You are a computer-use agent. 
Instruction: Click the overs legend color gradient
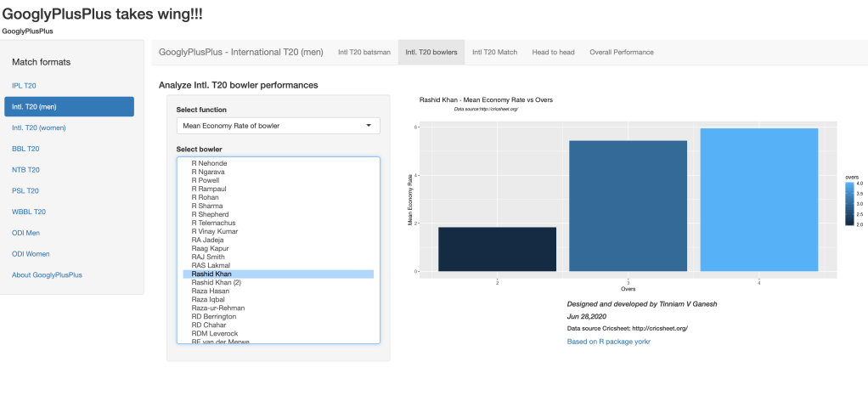[848, 205]
